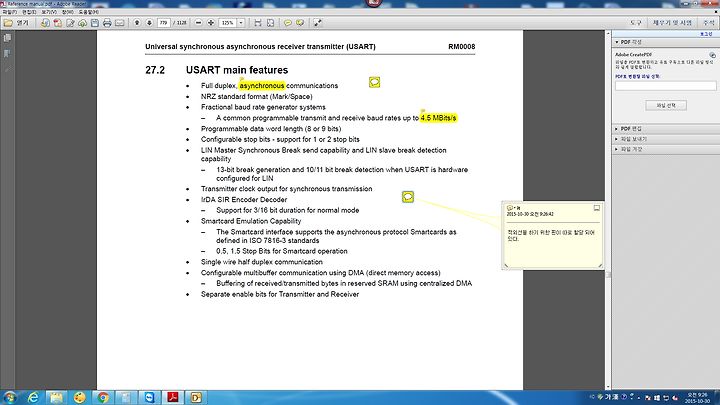
Task: Click the document vertical scrollbar up arrow
Action: pyautogui.click(x=608, y=34)
